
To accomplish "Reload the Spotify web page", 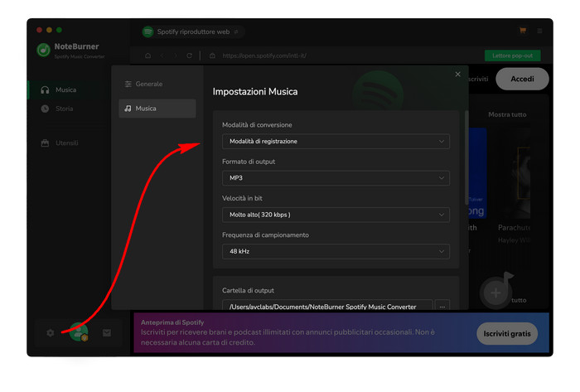I will click(x=189, y=56).
